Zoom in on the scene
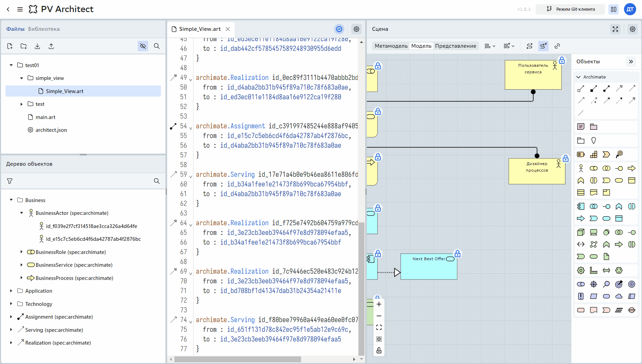Image resolution: width=642 pixels, height=364 pixels. coord(379,304)
